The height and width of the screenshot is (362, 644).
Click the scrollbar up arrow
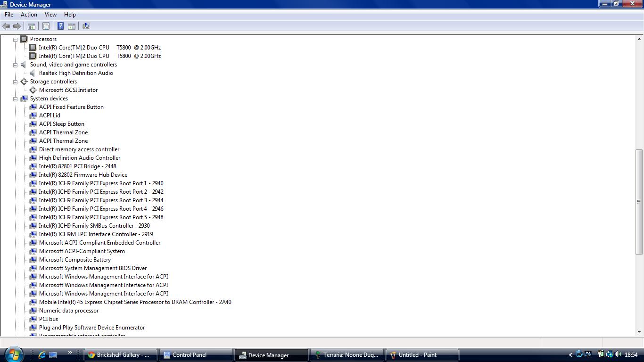pos(639,39)
